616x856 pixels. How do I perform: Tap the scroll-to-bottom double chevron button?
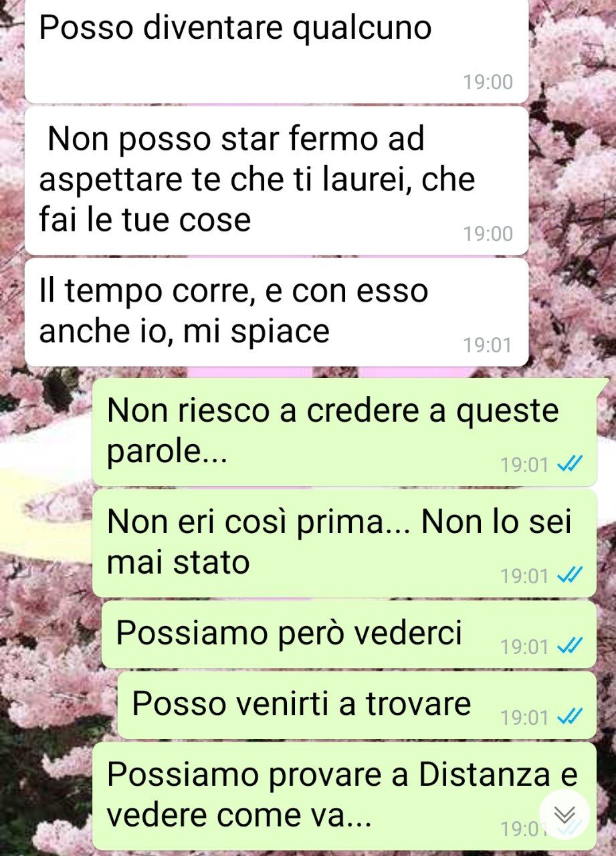565,815
